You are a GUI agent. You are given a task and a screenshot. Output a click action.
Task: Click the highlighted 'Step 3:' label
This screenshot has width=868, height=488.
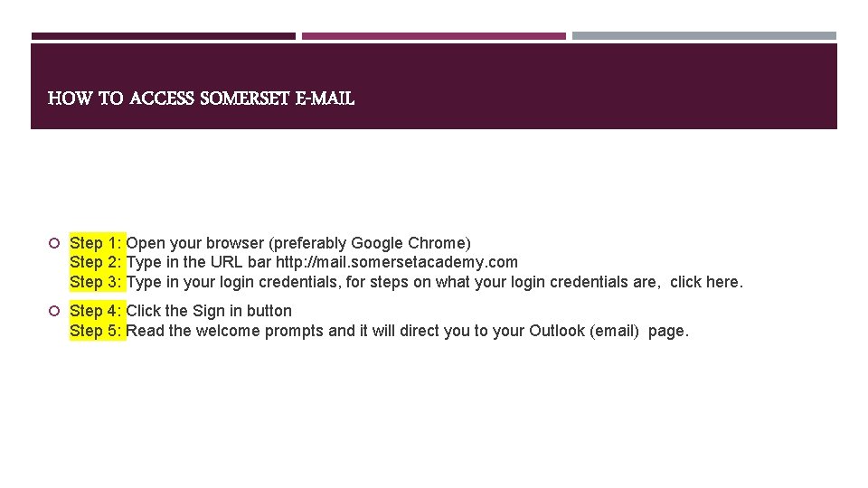(95, 282)
